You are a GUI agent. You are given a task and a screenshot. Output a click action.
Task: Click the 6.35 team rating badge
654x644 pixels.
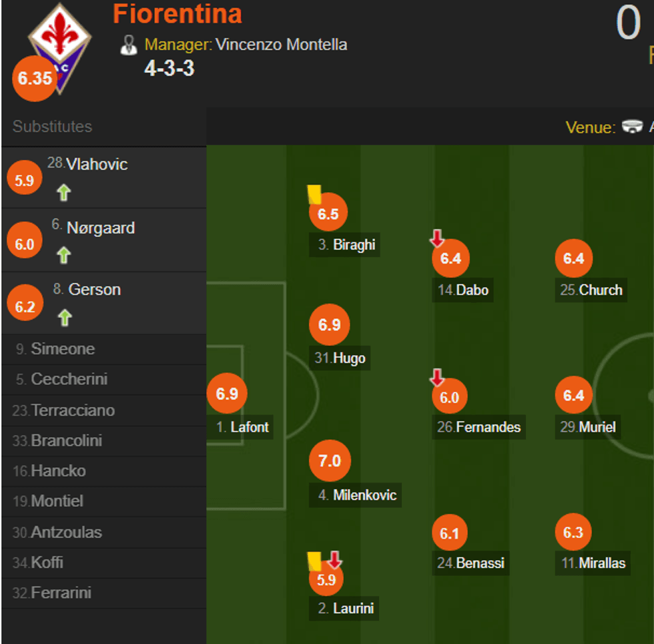point(35,79)
